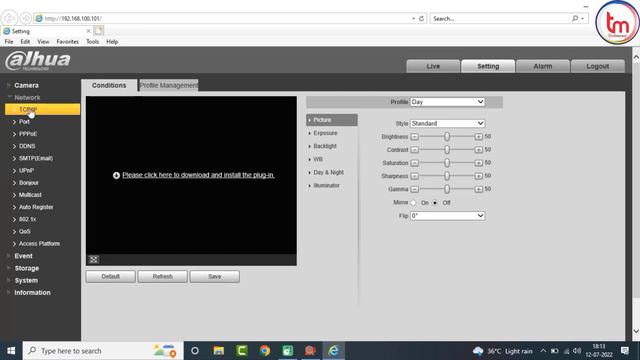The height and width of the screenshot is (360, 640).
Task: Click the Save button
Action: pyautogui.click(x=214, y=276)
